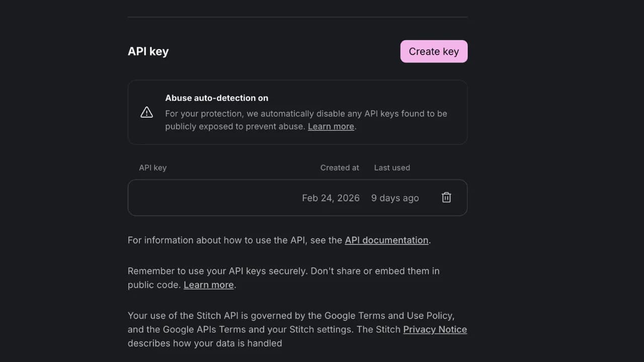Click the API key row showing Feb 24, 2026

(330, 198)
